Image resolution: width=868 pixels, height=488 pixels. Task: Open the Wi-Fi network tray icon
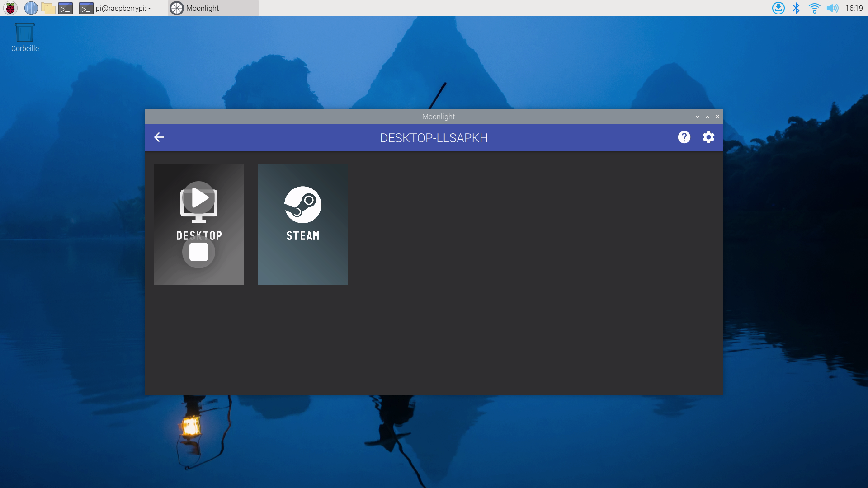pos(815,8)
